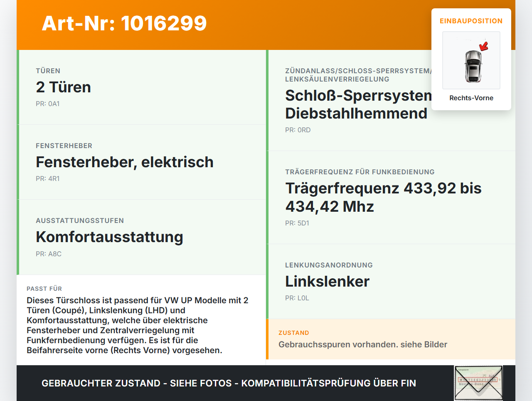This screenshot has height=401, width=532.
Task: Open the Rechts-Vorne position indicator
Action: coord(471,98)
